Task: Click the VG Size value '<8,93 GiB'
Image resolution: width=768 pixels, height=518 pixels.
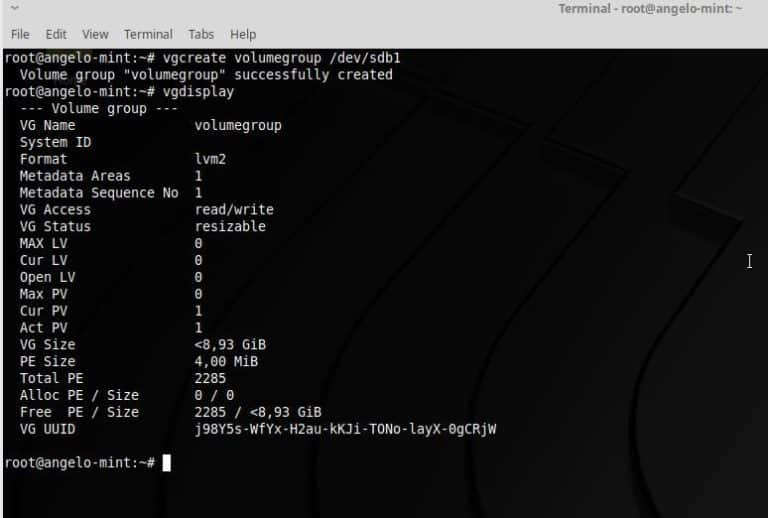Action: (230, 345)
